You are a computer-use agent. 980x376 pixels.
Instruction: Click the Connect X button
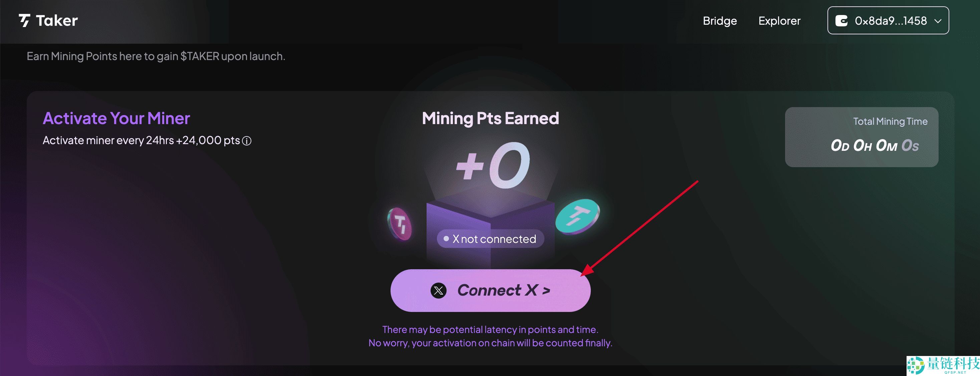pos(490,291)
